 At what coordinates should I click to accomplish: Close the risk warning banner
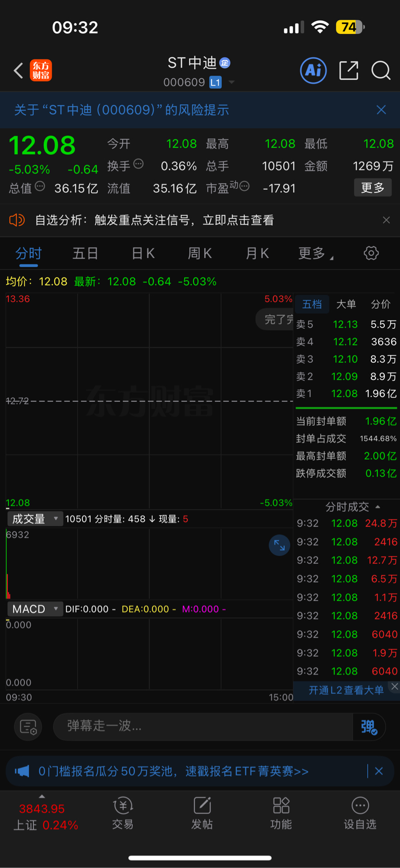click(381, 109)
